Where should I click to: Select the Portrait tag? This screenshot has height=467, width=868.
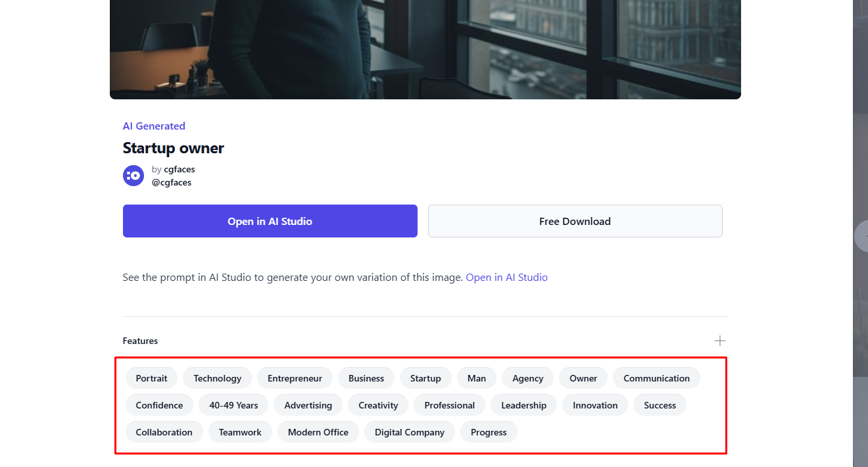pos(151,378)
